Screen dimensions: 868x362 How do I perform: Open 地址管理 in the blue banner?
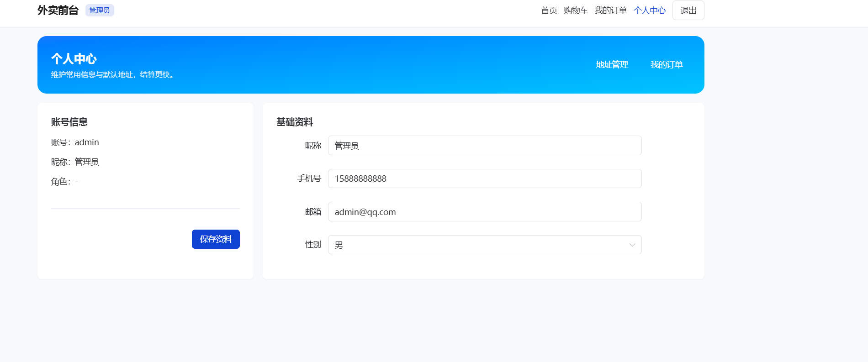pyautogui.click(x=612, y=65)
